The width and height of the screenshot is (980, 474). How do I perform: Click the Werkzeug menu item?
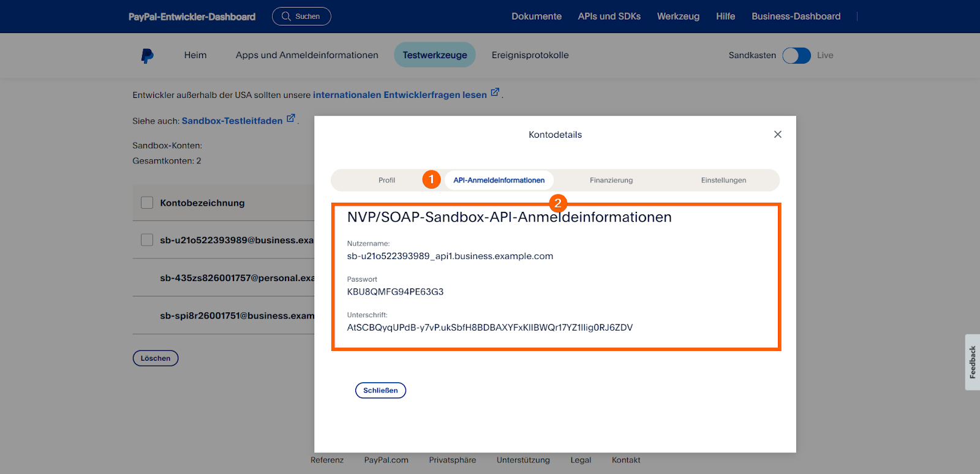(678, 17)
